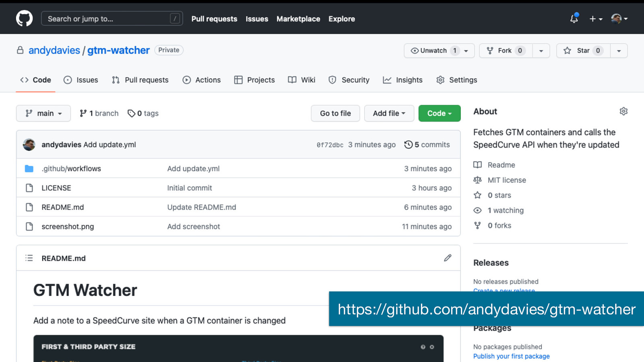The width and height of the screenshot is (644, 362).
Task: Star the repository
Action: click(583, 51)
